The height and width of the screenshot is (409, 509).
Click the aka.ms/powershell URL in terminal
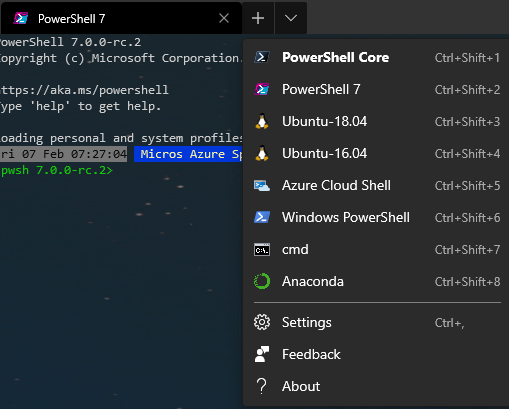pos(85,90)
